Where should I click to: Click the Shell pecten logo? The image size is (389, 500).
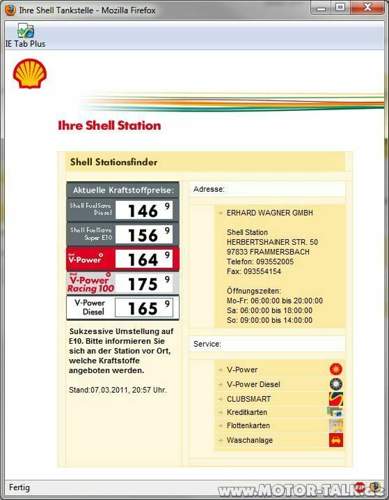[x=30, y=74]
